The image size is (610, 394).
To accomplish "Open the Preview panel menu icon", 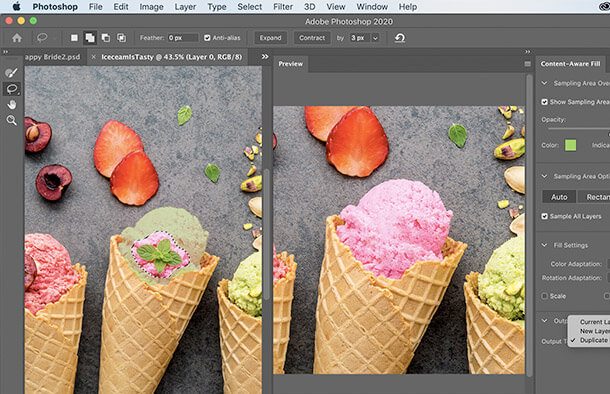I will (528, 64).
